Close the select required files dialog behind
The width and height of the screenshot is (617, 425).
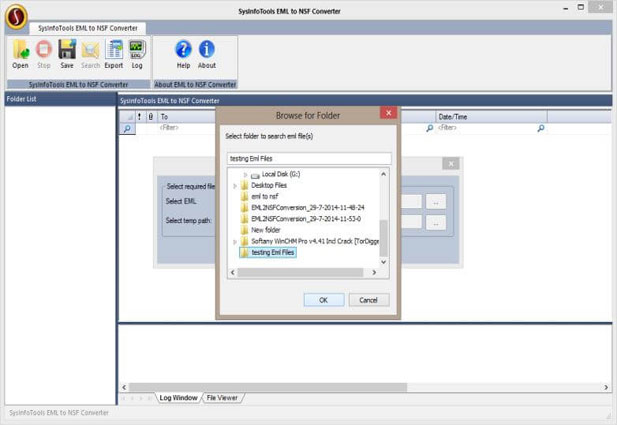[451, 163]
